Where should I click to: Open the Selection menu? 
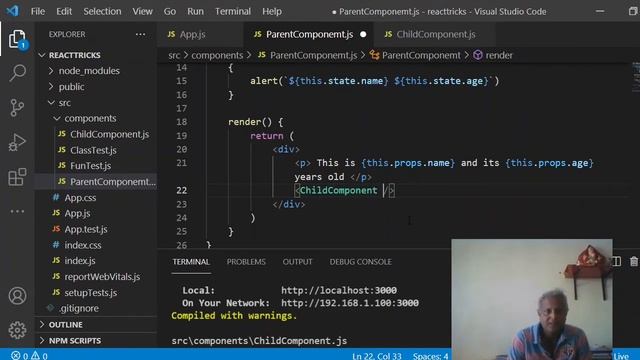point(102,11)
